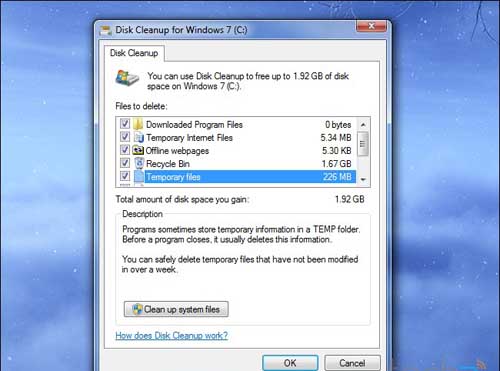Click the Temporary Internet Files icon
This screenshot has height=371, width=500.
coord(139,137)
